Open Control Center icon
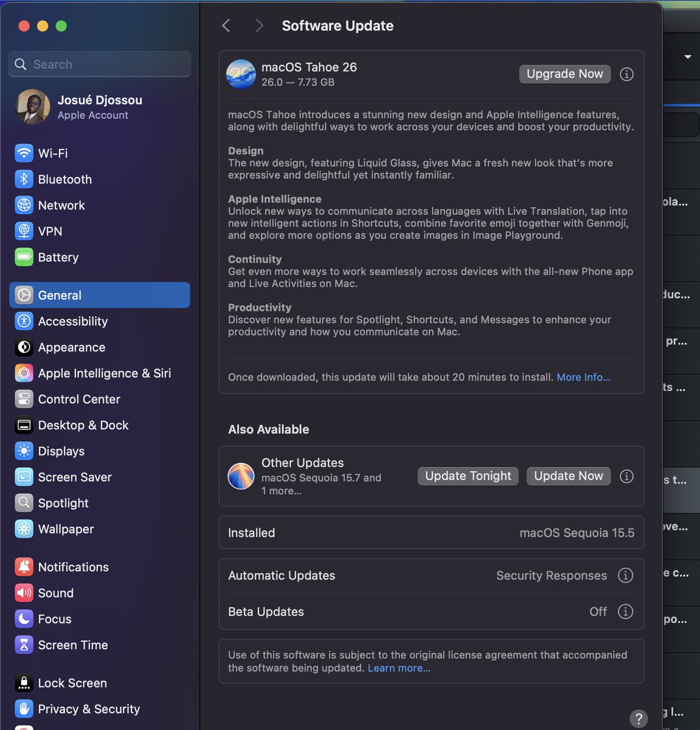This screenshot has height=730, width=700. click(x=24, y=398)
